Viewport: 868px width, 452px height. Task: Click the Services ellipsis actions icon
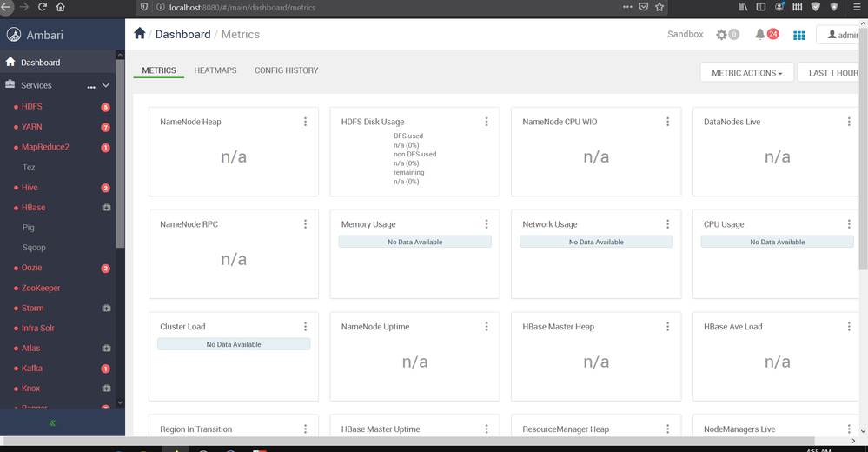click(x=91, y=86)
